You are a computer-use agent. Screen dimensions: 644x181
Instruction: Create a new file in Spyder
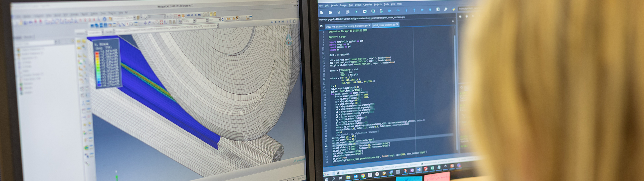click(321, 12)
